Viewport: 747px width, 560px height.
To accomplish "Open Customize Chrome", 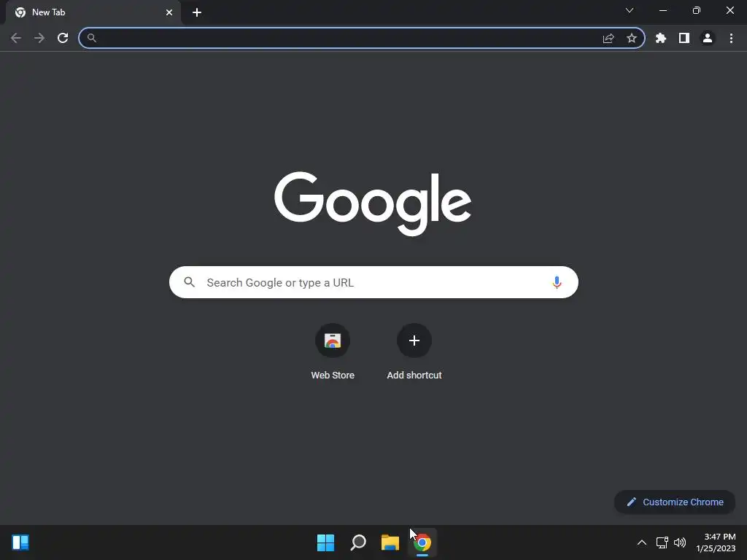I will (675, 502).
